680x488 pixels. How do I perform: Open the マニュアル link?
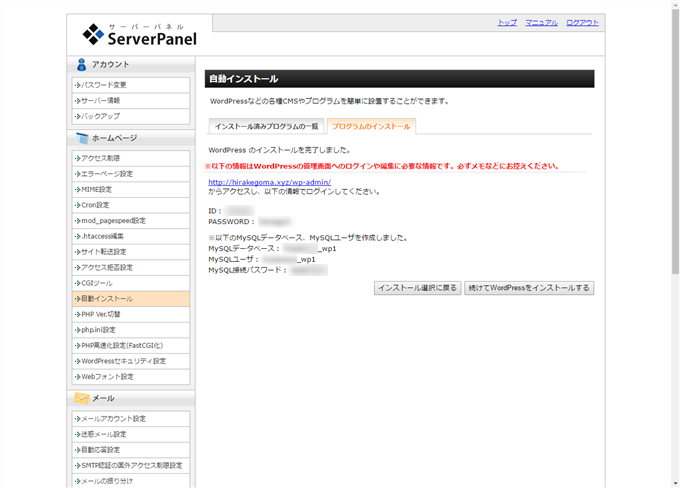point(541,22)
